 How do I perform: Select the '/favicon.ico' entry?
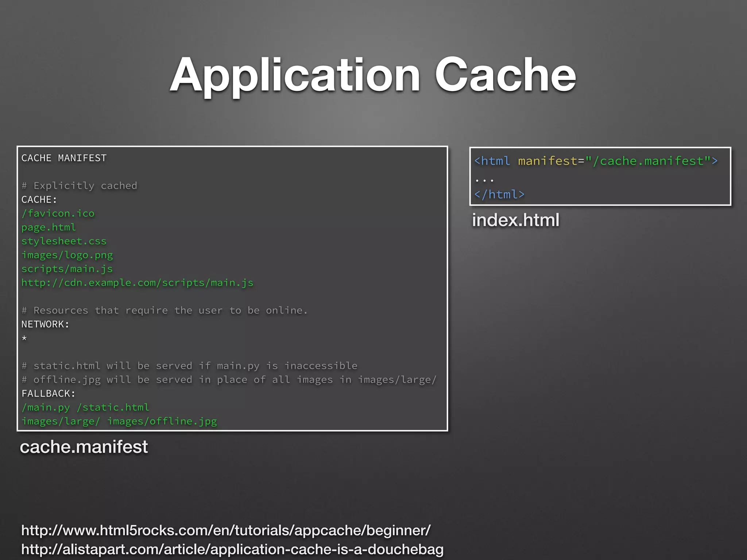[x=58, y=213]
